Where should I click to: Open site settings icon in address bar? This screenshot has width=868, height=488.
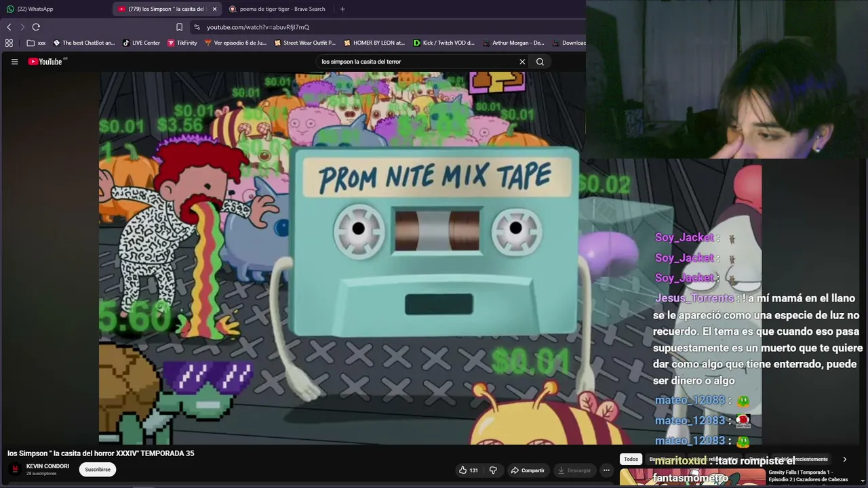[197, 27]
